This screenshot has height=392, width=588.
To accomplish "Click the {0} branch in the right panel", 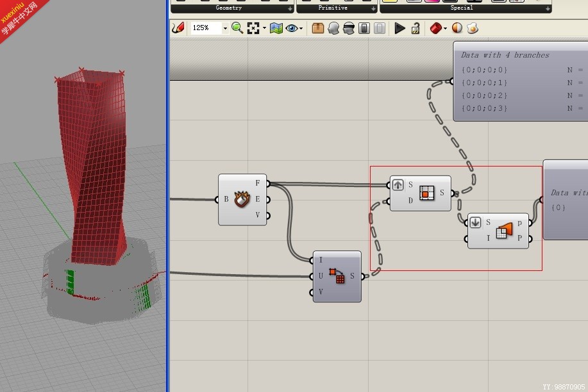I will (x=558, y=208).
